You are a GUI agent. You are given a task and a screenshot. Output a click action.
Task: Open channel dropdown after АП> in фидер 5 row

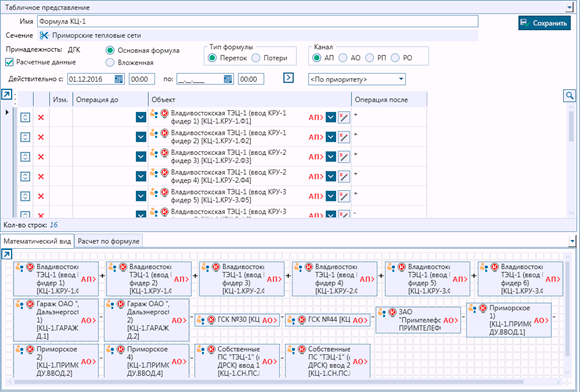click(331, 196)
